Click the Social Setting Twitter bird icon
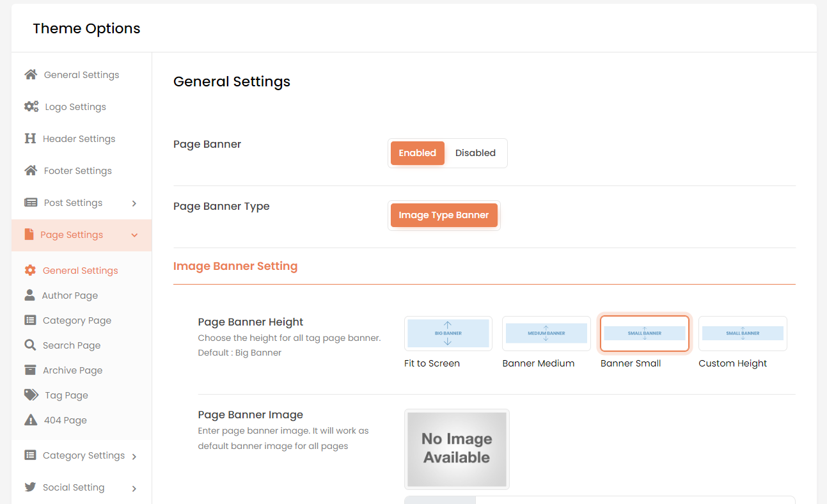Viewport: 827px width, 504px height. click(x=30, y=487)
